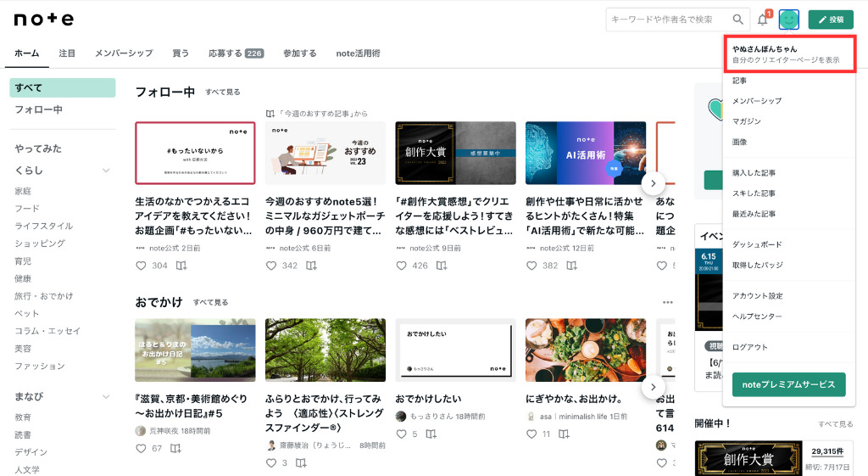Like the AI活用術 article heart
This screenshot has height=476, width=868.
(531, 266)
